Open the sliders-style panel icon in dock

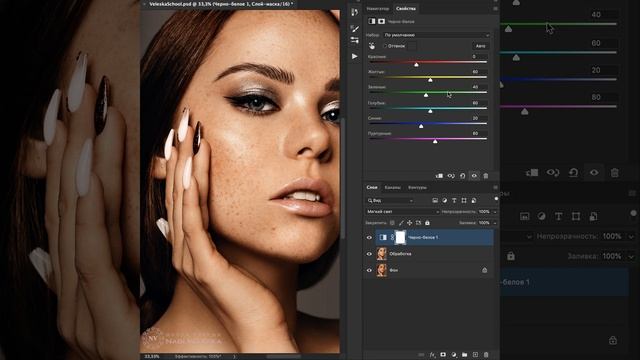354,40
